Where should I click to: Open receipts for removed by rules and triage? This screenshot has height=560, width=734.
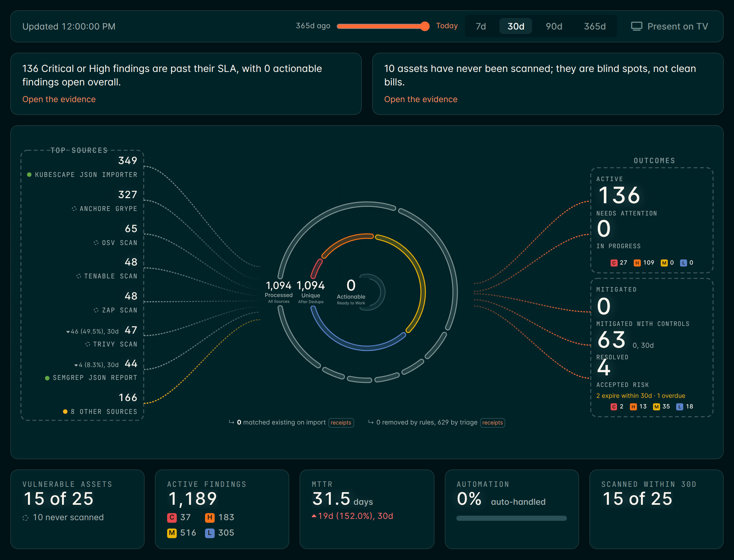pyautogui.click(x=492, y=423)
